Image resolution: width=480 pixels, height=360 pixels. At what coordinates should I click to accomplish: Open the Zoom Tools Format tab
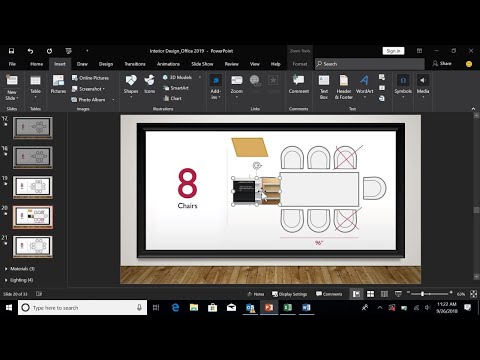point(300,64)
